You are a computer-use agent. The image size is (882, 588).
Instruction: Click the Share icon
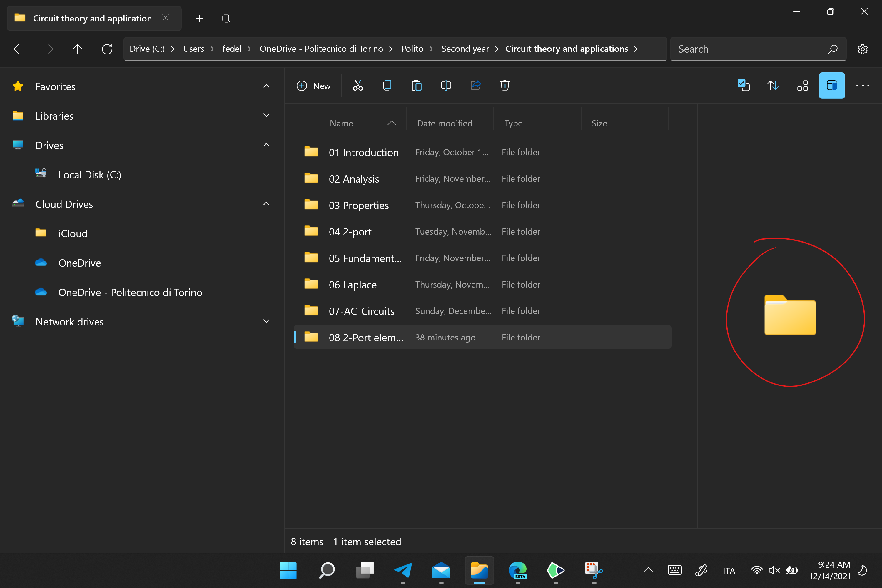point(475,86)
